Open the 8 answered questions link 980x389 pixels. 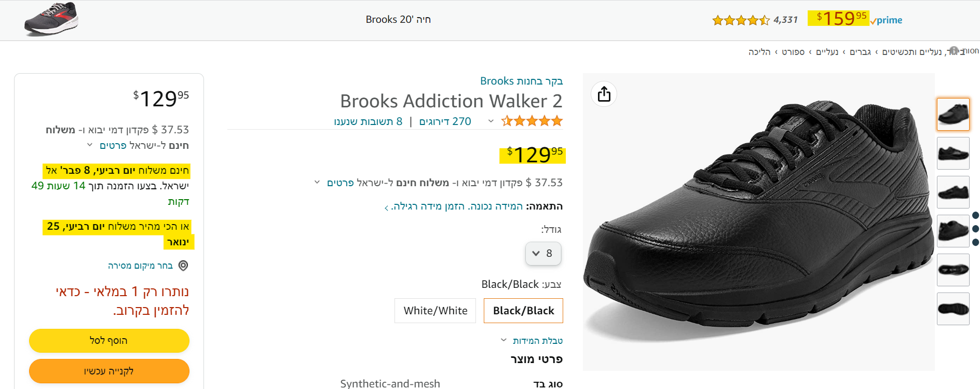(x=368, y=121)
